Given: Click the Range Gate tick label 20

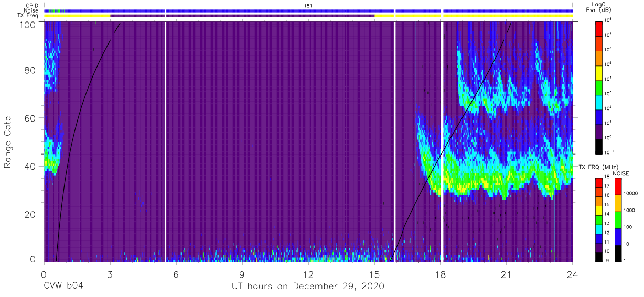Looking at the screenshot, I should click(x=29, y=214).
